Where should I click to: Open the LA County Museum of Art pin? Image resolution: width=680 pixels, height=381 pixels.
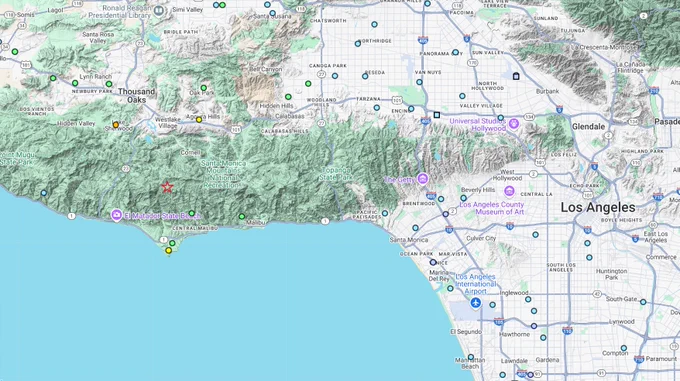tap(510, 191)
